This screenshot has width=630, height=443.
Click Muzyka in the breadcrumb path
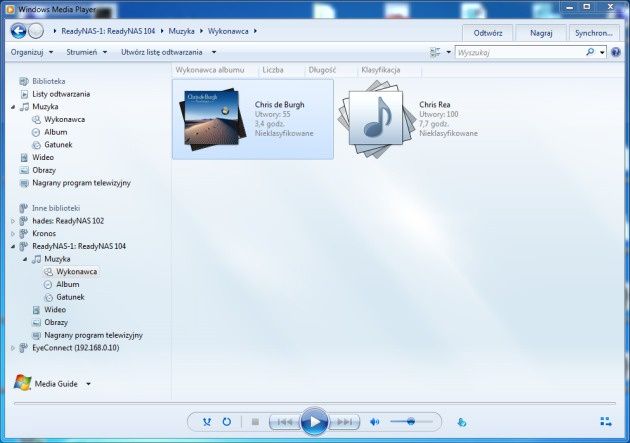(x=181, y=31)
